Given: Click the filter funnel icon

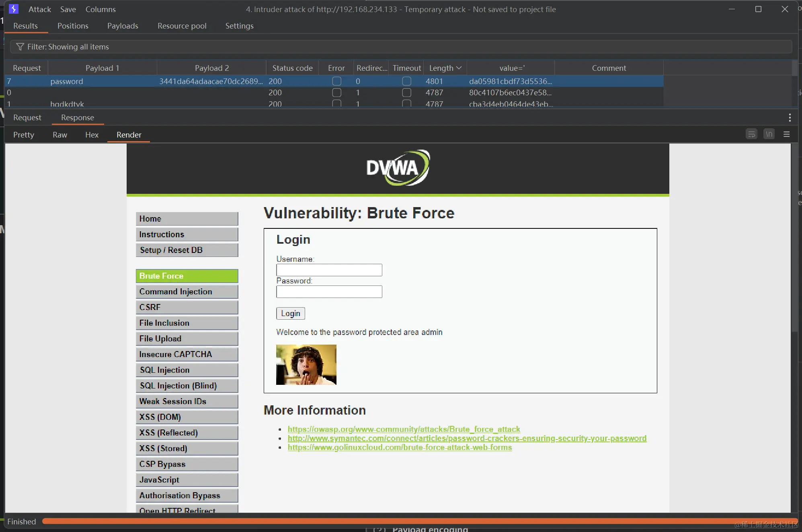Looking at the screenshot, I should (x=20, y=47).
